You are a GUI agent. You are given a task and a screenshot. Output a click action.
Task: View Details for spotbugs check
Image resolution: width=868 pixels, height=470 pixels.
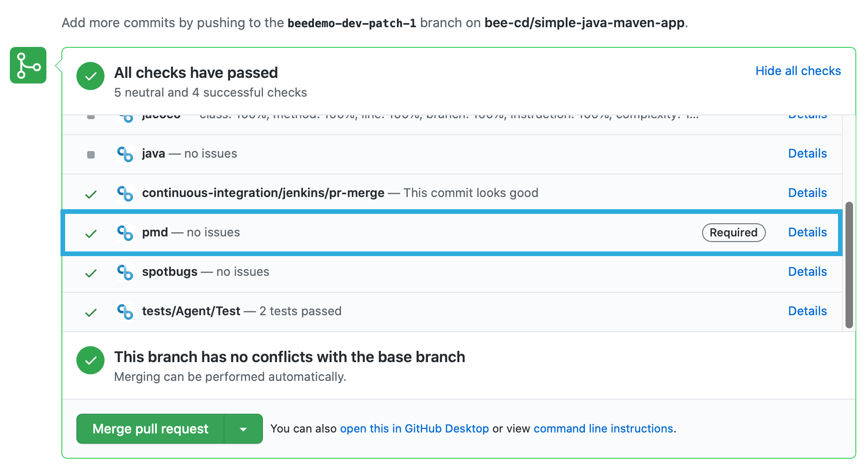pos(807,272)
